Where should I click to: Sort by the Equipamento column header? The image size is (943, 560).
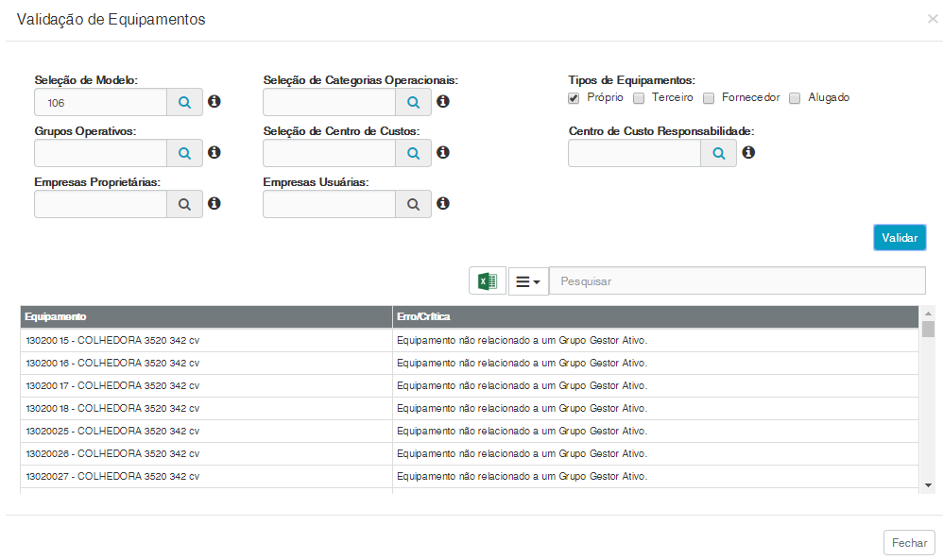(x=57, y=316)
